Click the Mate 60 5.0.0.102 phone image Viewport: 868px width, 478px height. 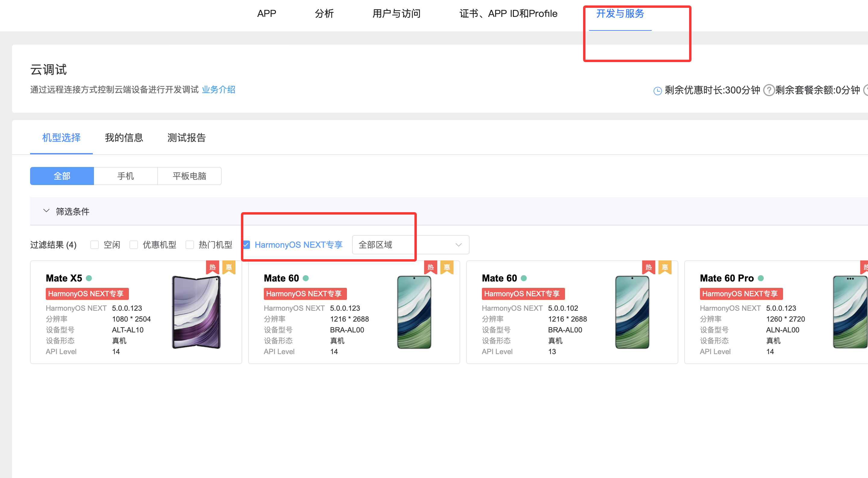[632, 312]
